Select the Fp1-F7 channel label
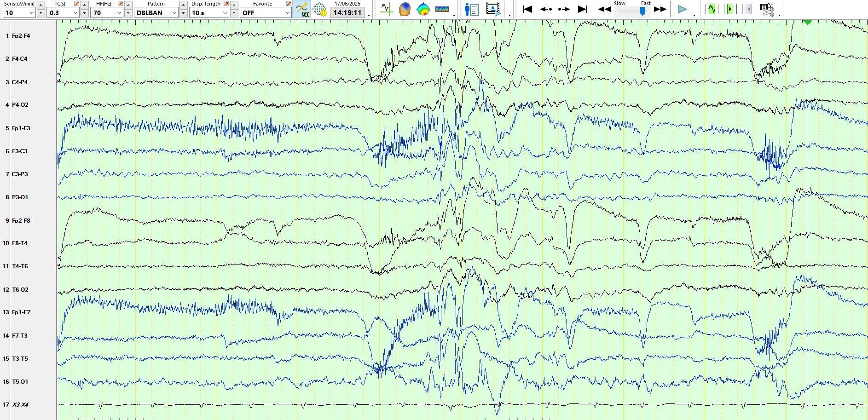Viewport: 868px width, 420px height. coord(21,312)
